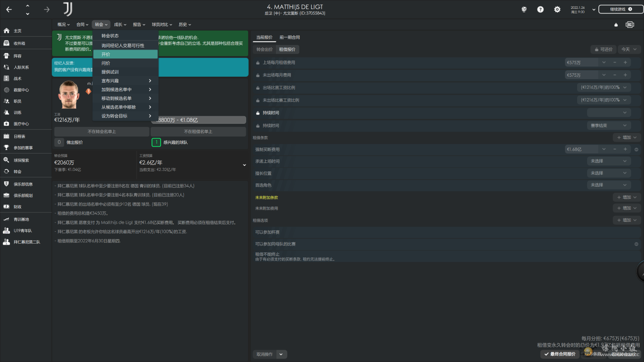The width and height of the screenshot is (644, 362).
Task: Open the 职员 staff icon
Action: pos(6,101)
